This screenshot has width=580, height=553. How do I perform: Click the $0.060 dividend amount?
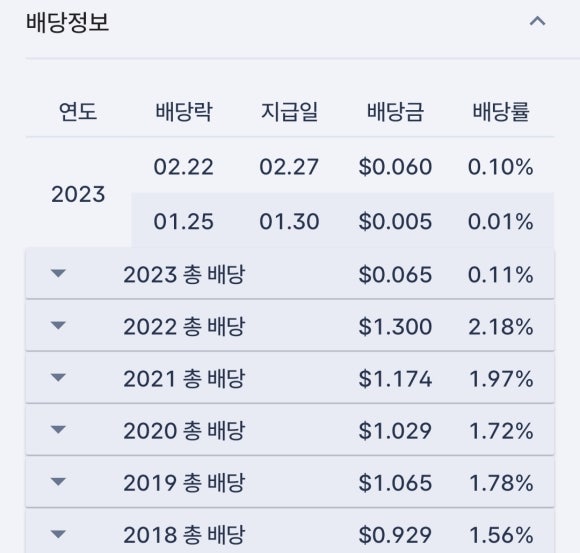tap(395, 167)
